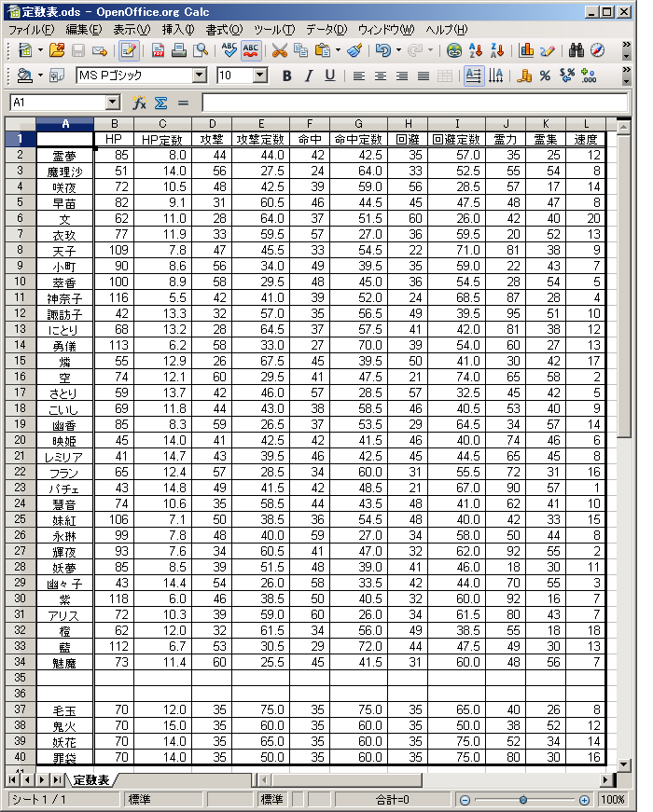Viewport: 653px width, 812px height.
Task: Open the データ(D) menu
Action: (x=326, y=30)
